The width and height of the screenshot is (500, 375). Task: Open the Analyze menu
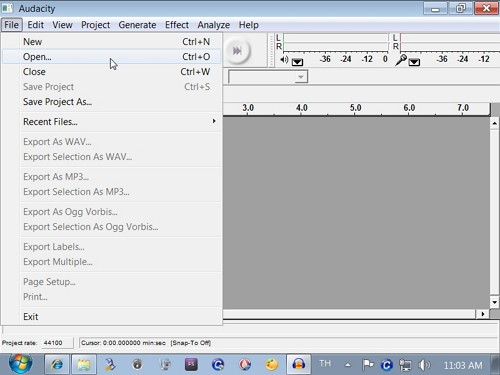213,25
